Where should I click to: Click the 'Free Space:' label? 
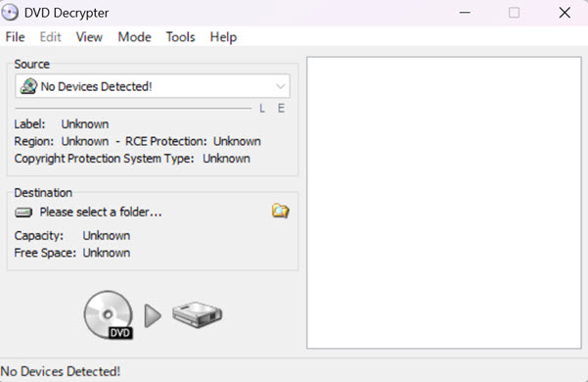tap(45, 253)
